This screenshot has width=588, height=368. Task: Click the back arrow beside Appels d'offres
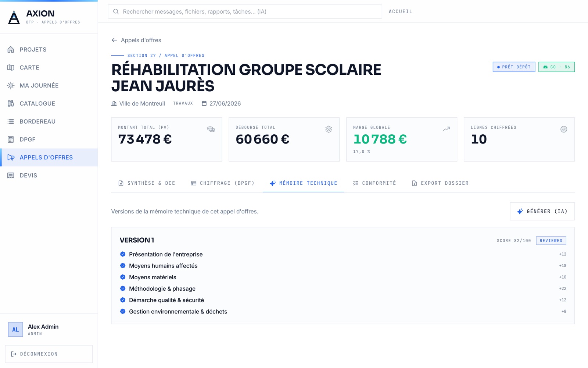coord(114,40)
